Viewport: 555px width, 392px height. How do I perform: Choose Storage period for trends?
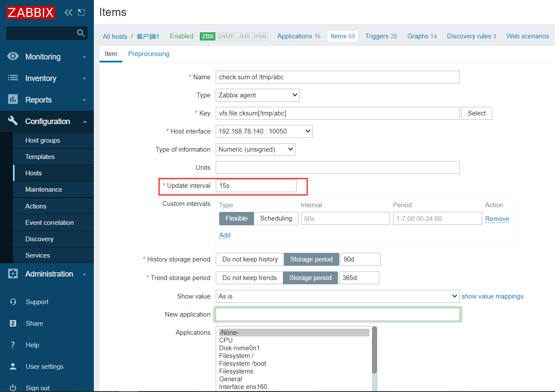[x=310, y=278]
